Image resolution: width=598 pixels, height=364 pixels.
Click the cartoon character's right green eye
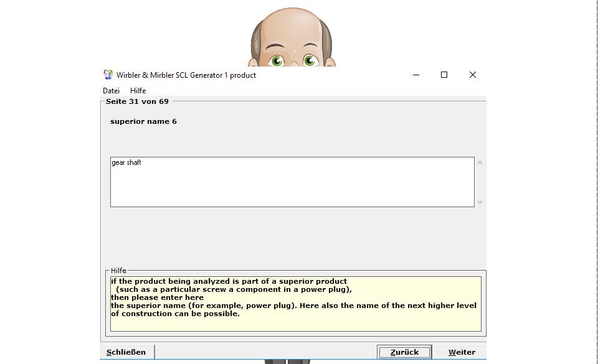(x=310, y=60)
